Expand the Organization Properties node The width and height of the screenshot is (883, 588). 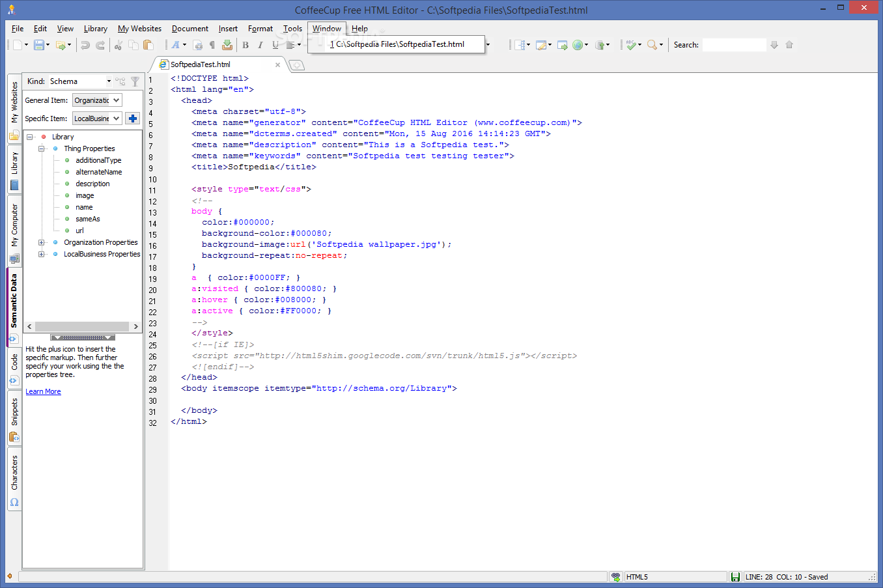[42, 243]
